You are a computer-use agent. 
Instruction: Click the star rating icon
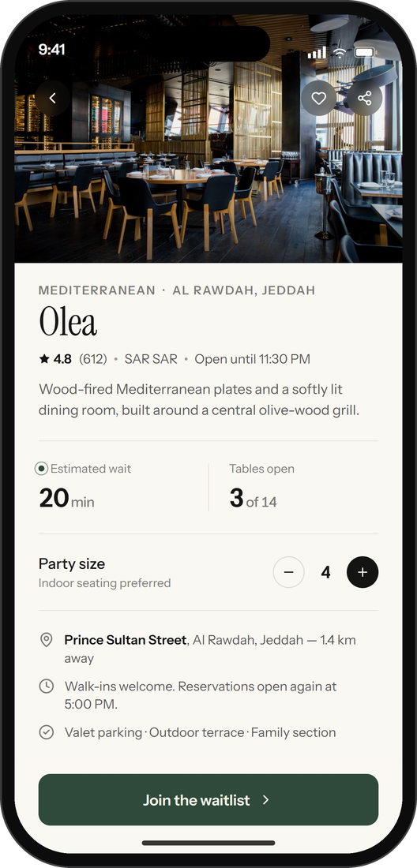[44, 359]
